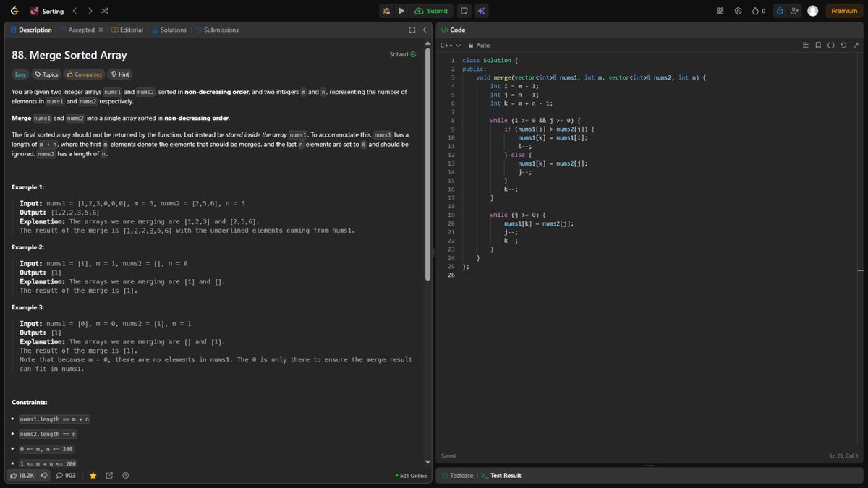Open the layout grid icon

(x=720, y=11)
